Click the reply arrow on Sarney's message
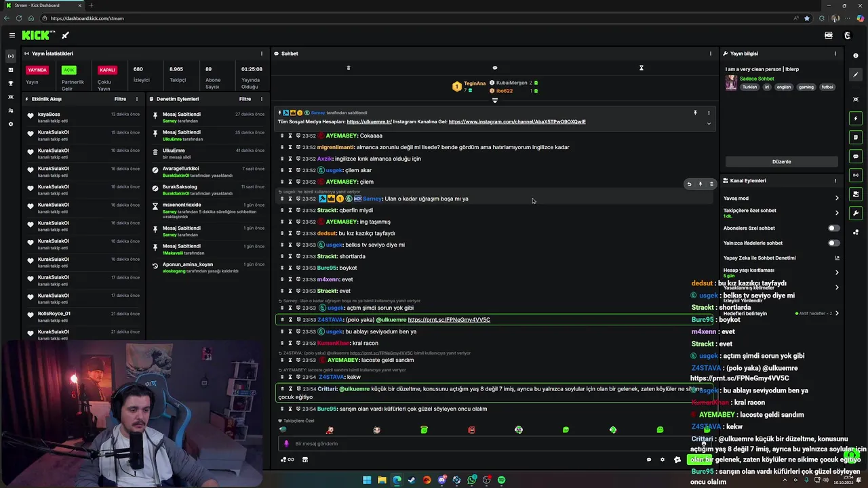 pyautogui.click(x=690, y=184)
